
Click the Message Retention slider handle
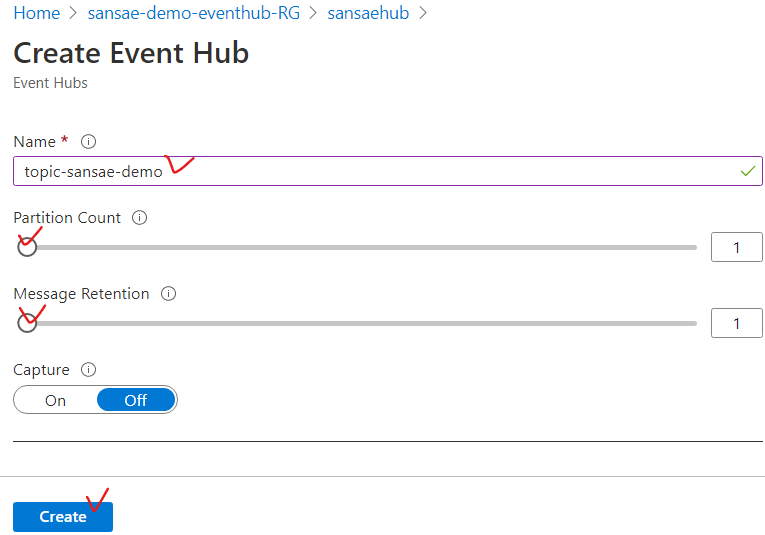27,323
